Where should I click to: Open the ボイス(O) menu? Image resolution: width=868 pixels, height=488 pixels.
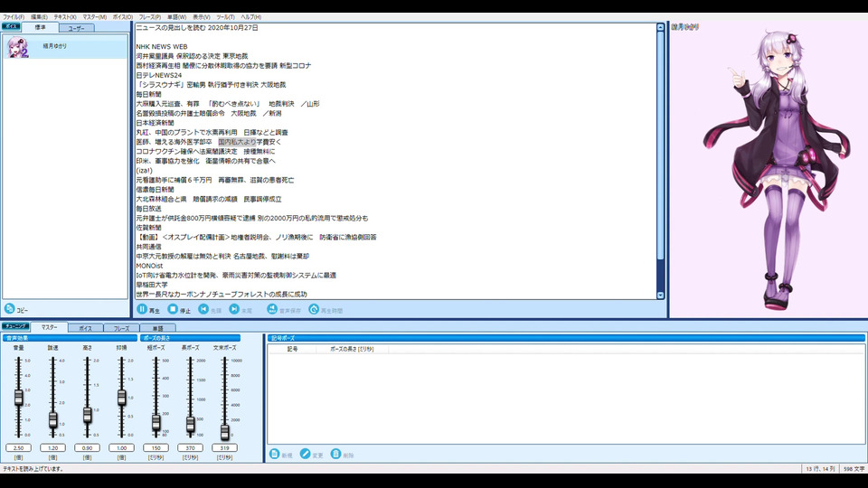point(122,17)
